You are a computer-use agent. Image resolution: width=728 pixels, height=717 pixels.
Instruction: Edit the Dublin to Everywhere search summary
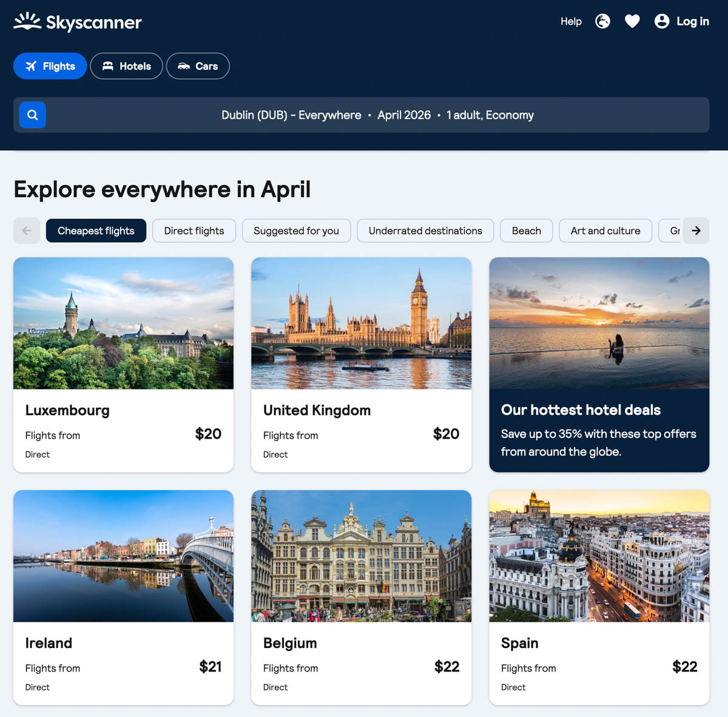pos(377,115)
